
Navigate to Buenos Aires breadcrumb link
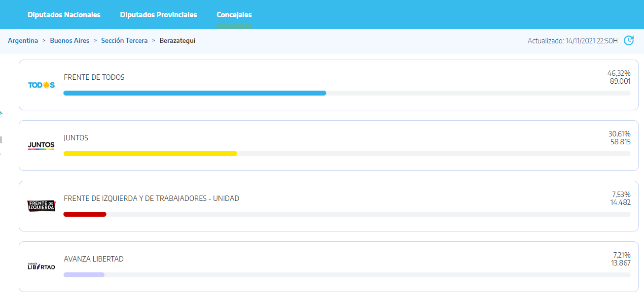(70, 41)
